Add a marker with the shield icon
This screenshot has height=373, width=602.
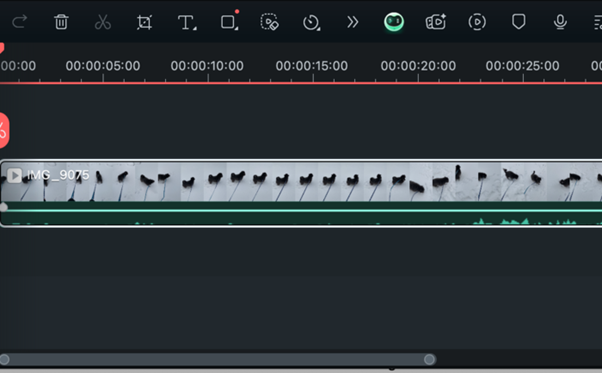519,22
